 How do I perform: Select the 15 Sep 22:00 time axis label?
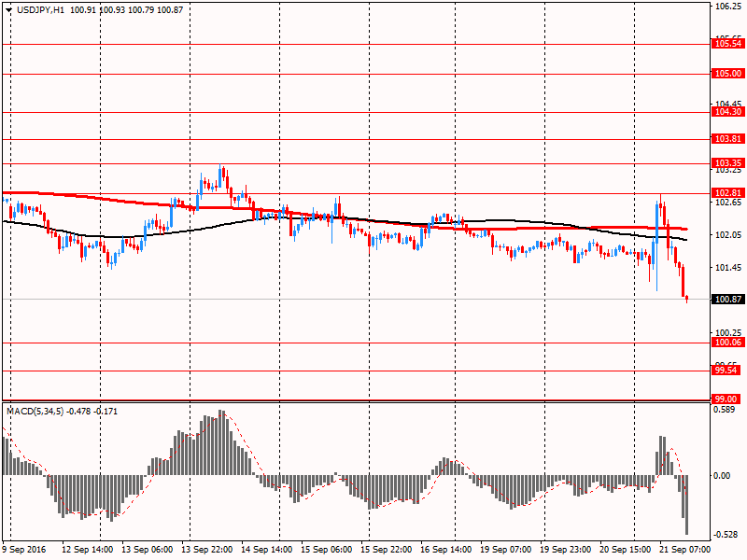pyautogui.click(x=387, y=550)
